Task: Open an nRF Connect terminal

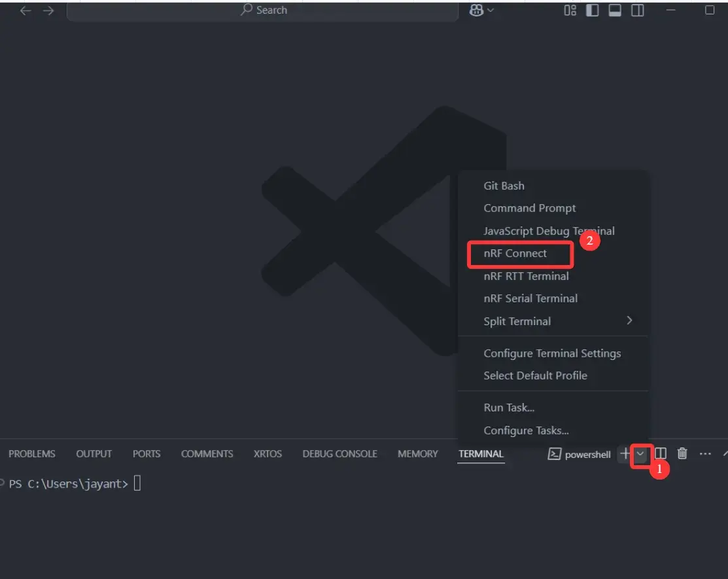Action: click(553, 253)
